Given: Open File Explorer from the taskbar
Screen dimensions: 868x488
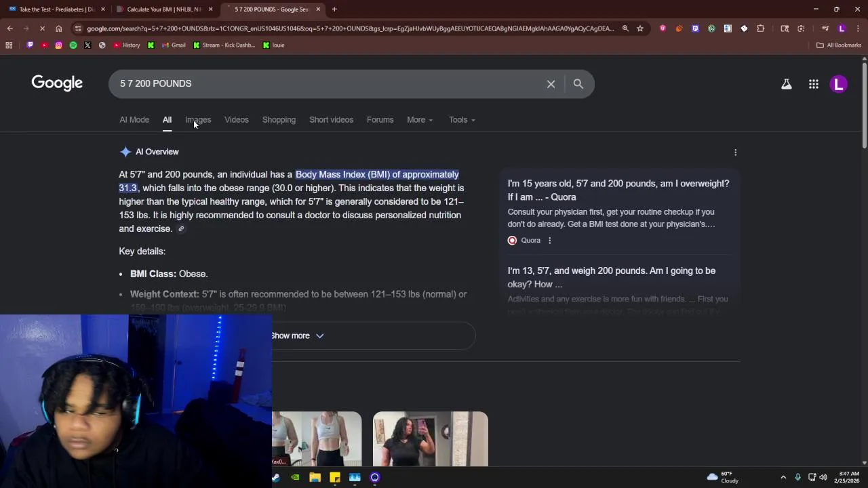Looking at the screenshot, I should pos(315,478).
